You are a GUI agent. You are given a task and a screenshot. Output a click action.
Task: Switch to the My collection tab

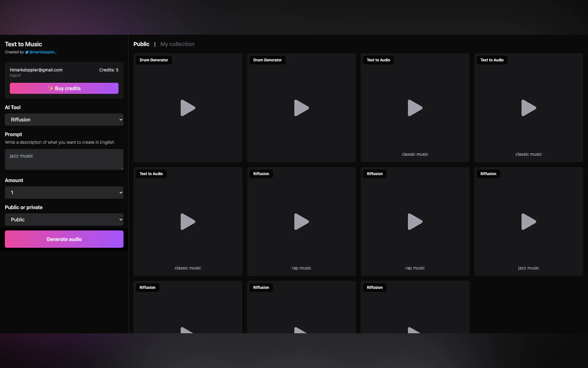click(x=177, y=44)
